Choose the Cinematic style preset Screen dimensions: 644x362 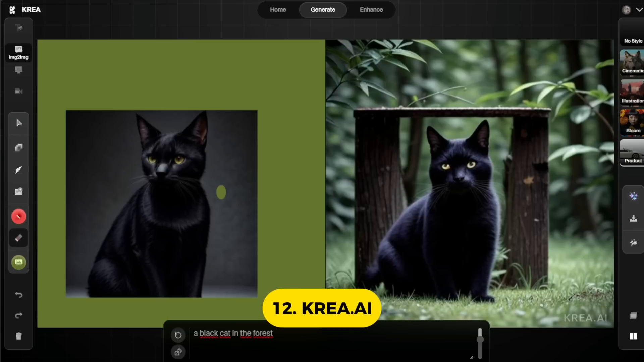[x=632, y=62]
